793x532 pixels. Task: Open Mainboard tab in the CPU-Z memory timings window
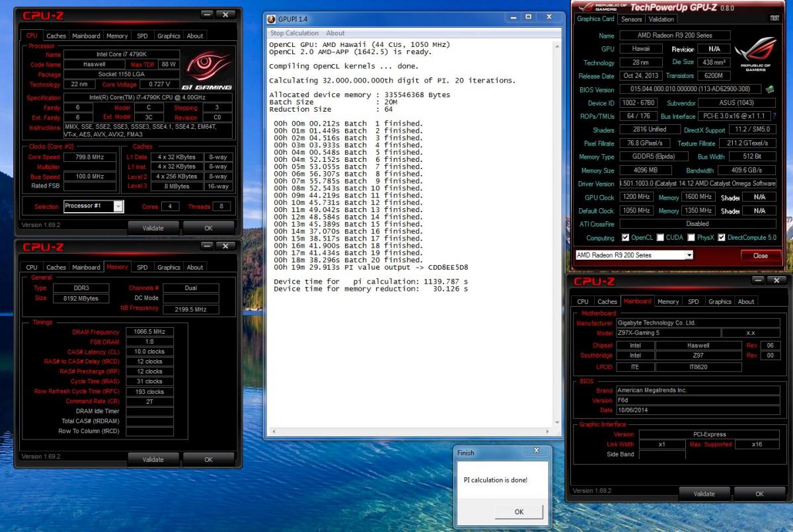coord(87,268)
